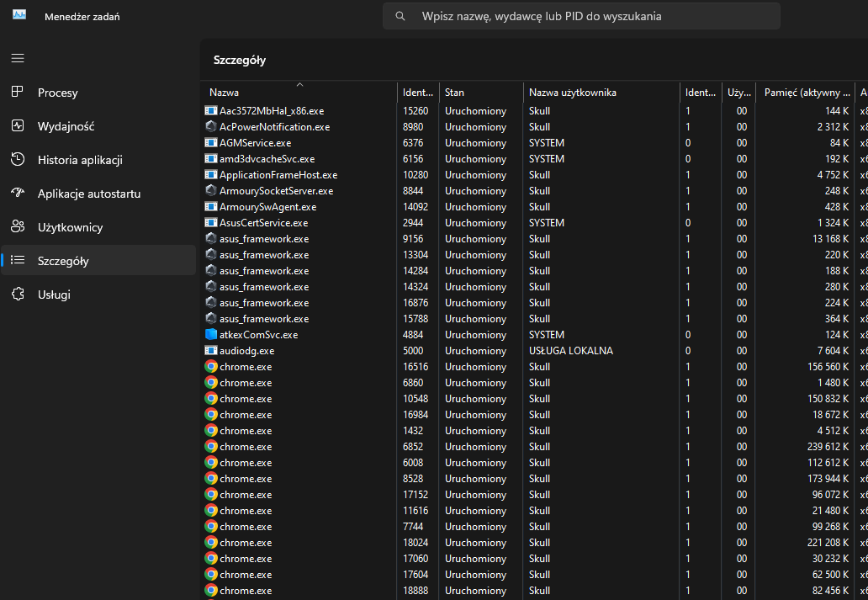Click asus_framework icon of PID 9156 row
The height and width of the screenshot is (600, 868).
pos(211,239)
